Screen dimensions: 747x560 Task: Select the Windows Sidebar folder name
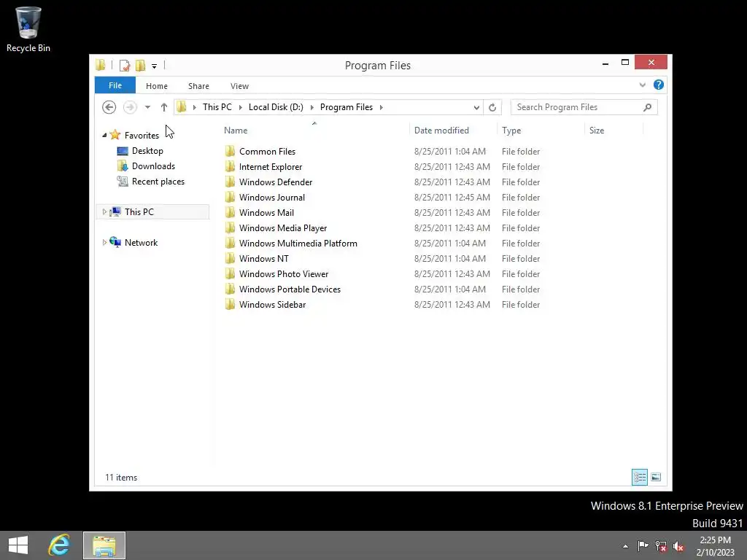273,304
